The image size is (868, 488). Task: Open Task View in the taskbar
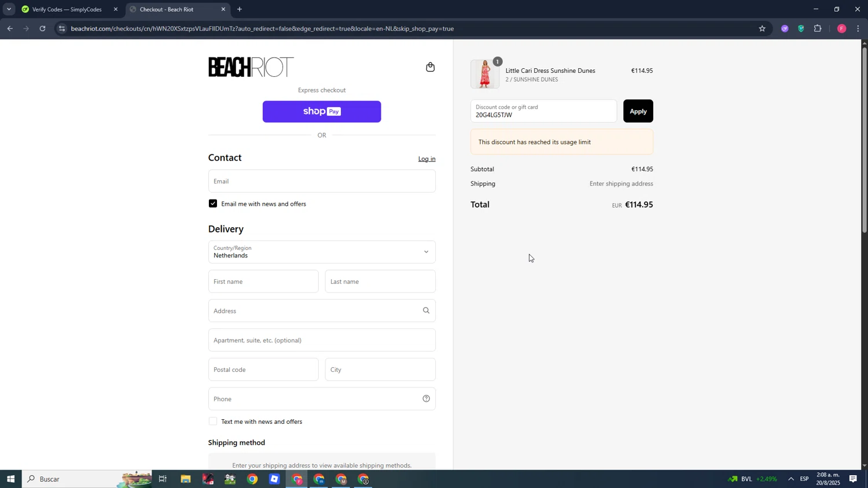[x=163, y=479]
